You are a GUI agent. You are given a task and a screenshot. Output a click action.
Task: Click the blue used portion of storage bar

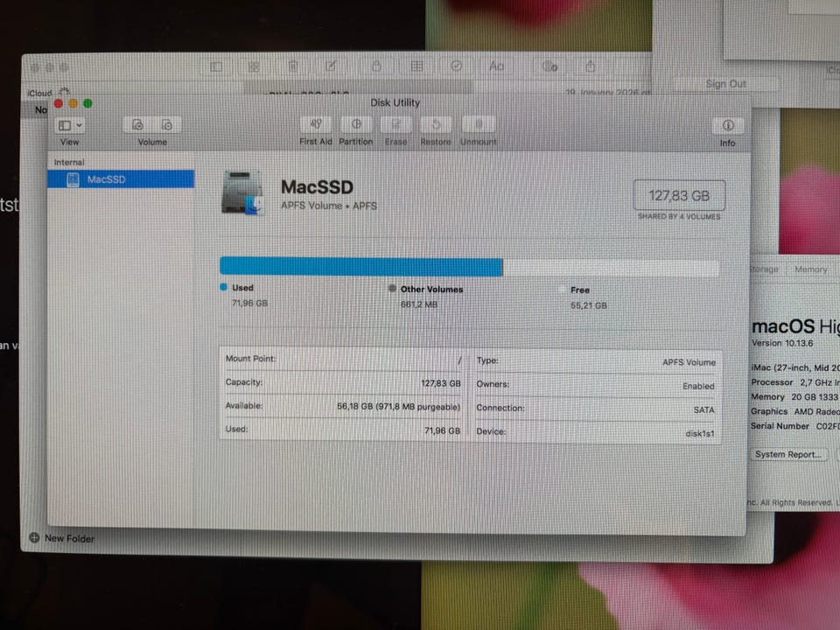pos(361,266)
